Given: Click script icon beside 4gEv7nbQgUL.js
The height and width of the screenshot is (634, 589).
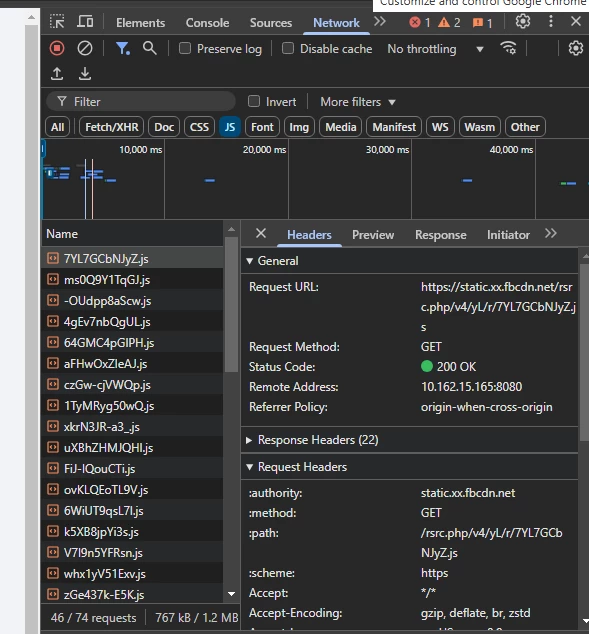Looking at the screenshot, I should click(53, 321).
